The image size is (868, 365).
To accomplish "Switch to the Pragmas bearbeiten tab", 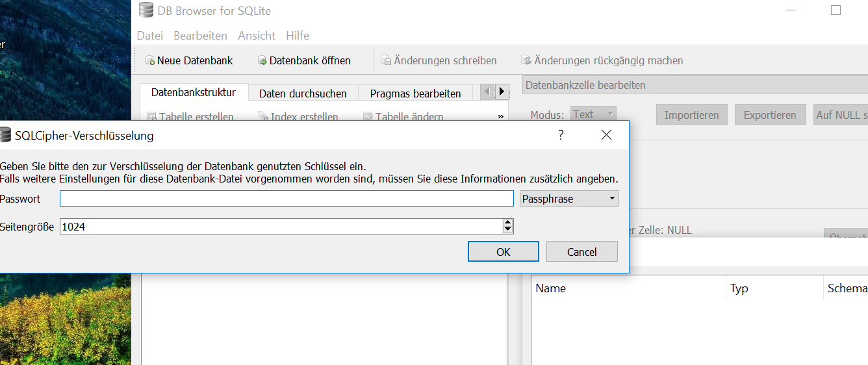I will (x=416, y=94).
